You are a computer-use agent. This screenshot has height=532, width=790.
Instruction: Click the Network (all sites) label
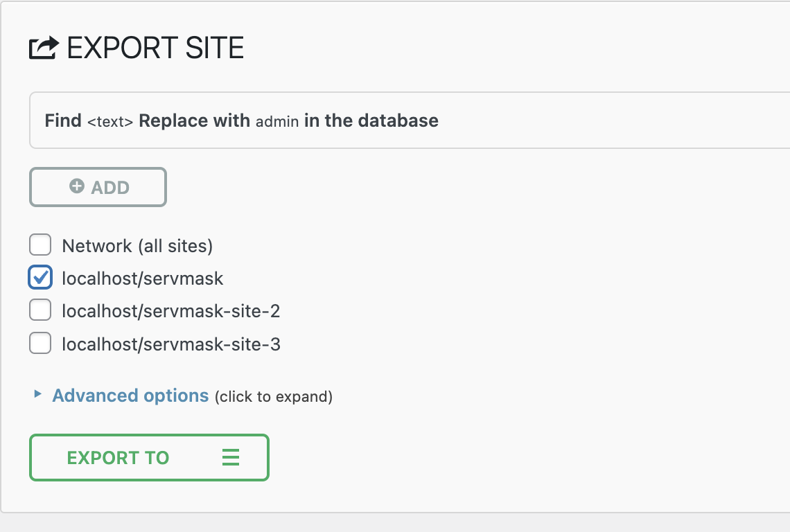137,246
